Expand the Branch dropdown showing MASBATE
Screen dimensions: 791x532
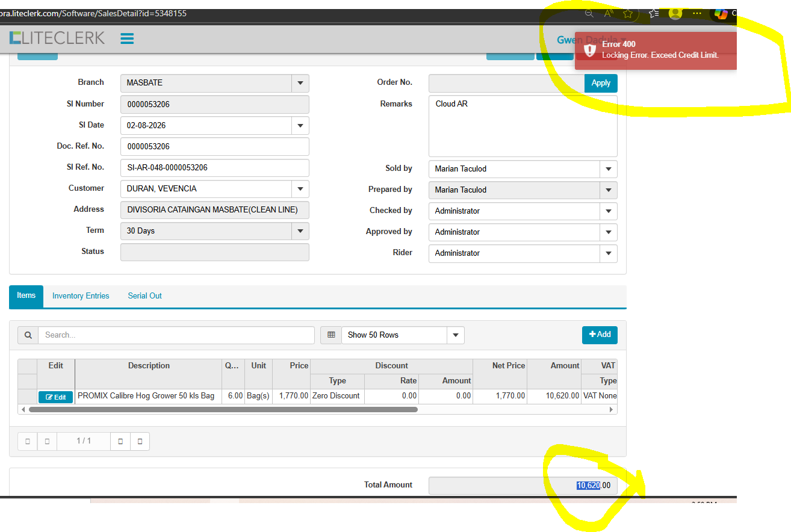pos(300,83)
